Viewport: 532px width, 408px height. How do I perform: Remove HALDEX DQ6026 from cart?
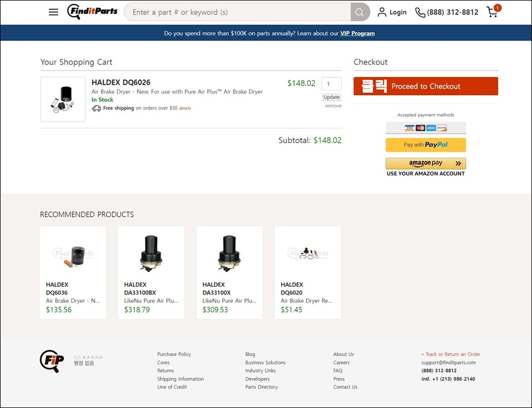(333, 106)
